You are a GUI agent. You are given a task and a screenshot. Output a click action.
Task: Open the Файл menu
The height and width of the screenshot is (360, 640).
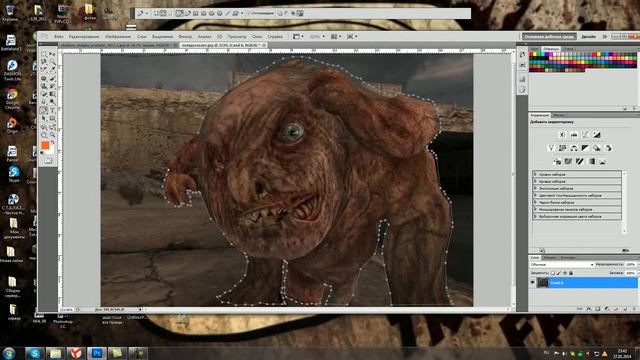[58, 36]
